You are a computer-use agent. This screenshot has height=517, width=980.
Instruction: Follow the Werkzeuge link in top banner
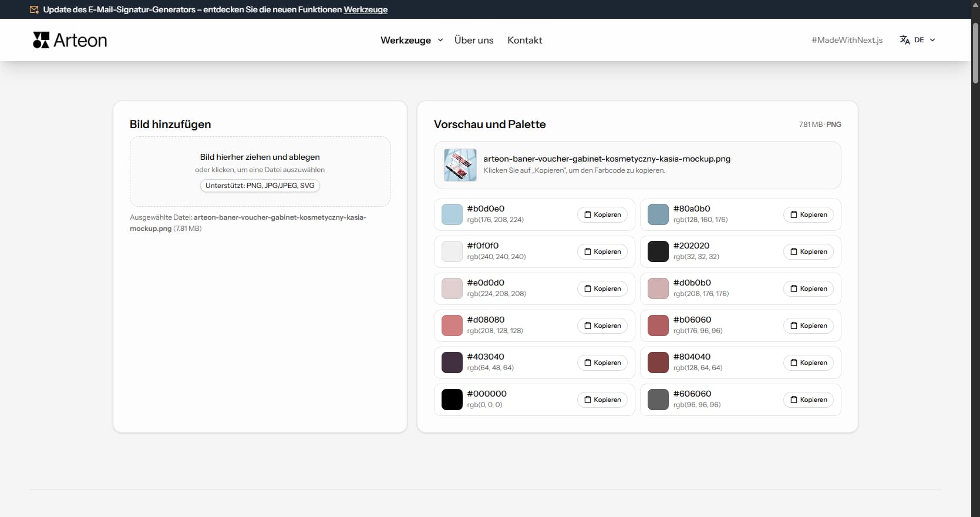pos(365,9)
